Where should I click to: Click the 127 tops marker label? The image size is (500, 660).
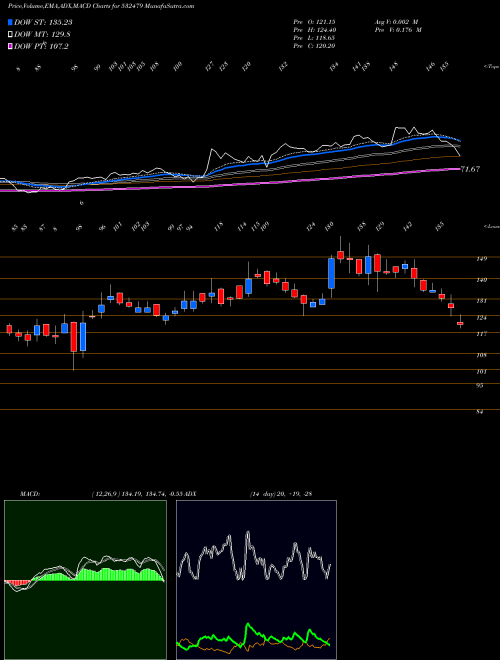point(210,66)
